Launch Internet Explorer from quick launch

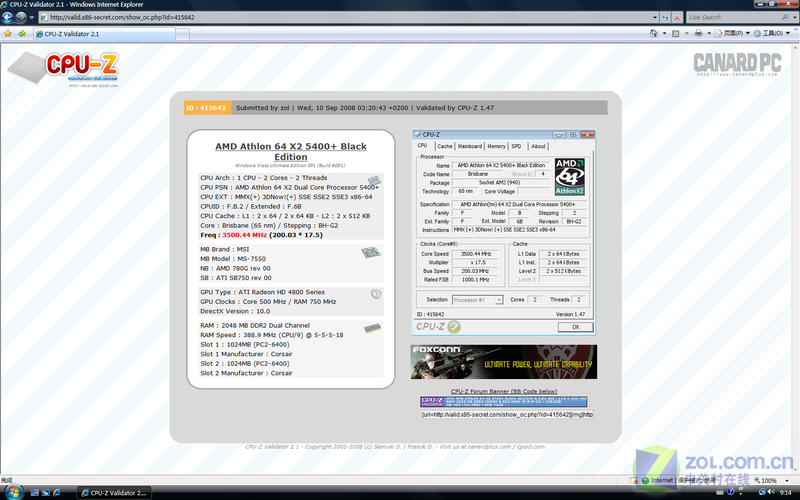point(57,493)
